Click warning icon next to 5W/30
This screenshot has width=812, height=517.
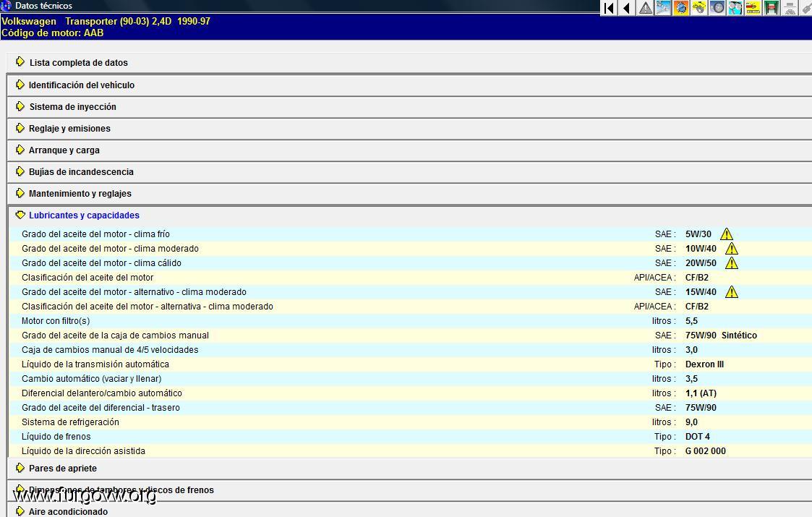coord(727,234)
